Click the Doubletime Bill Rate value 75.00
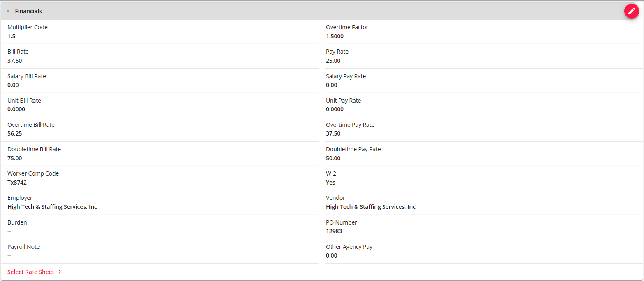This screenshot has height=281, width=644. tap(15, 158)
